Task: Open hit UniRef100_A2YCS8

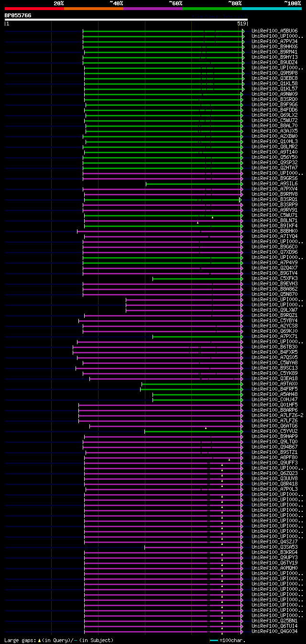Action: tap(274, 326)
